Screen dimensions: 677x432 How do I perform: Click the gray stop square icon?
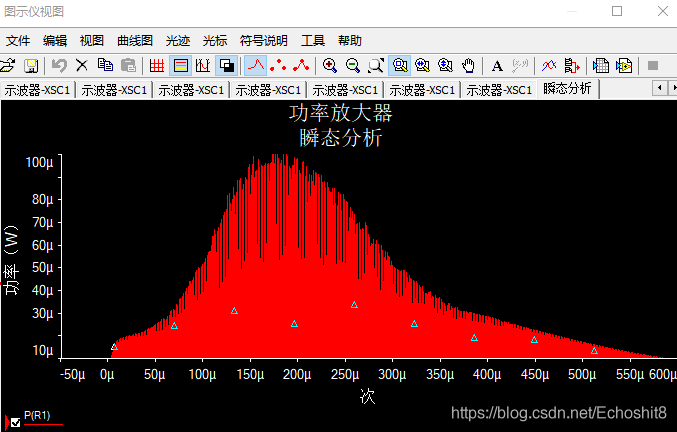tap(653, 66)
